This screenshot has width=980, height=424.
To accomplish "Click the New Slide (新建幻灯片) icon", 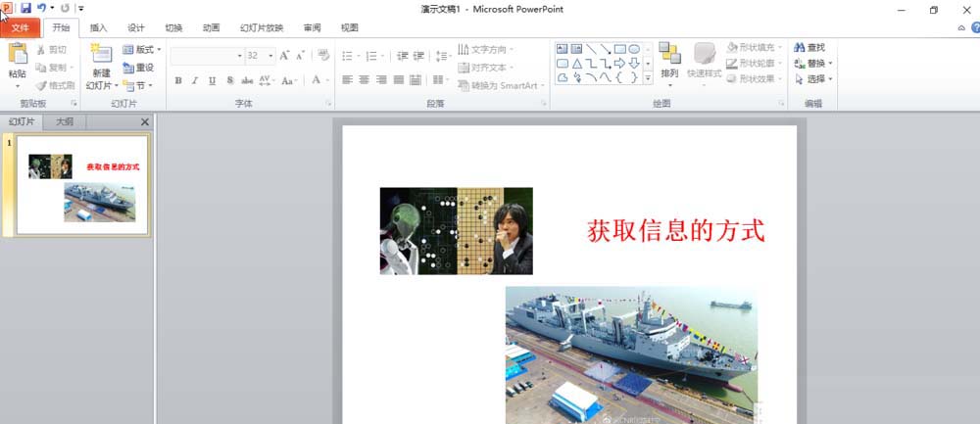I will (101, 53).
